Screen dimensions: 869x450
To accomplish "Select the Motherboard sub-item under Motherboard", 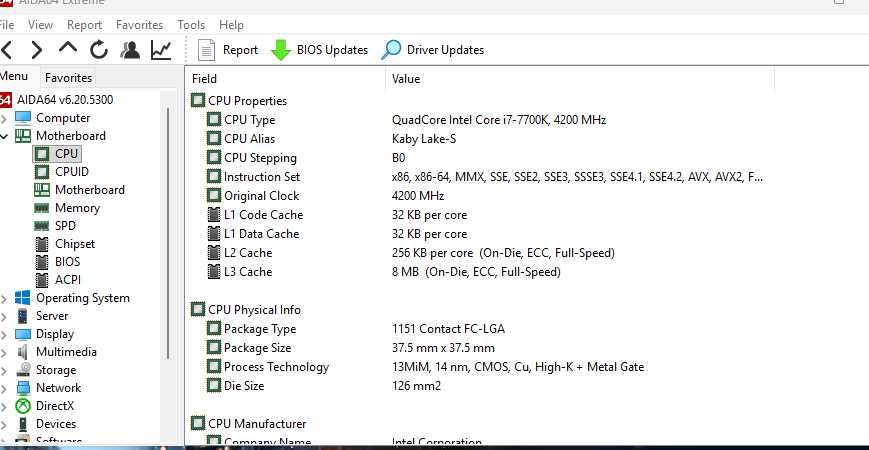I will (x=90, y=190).
